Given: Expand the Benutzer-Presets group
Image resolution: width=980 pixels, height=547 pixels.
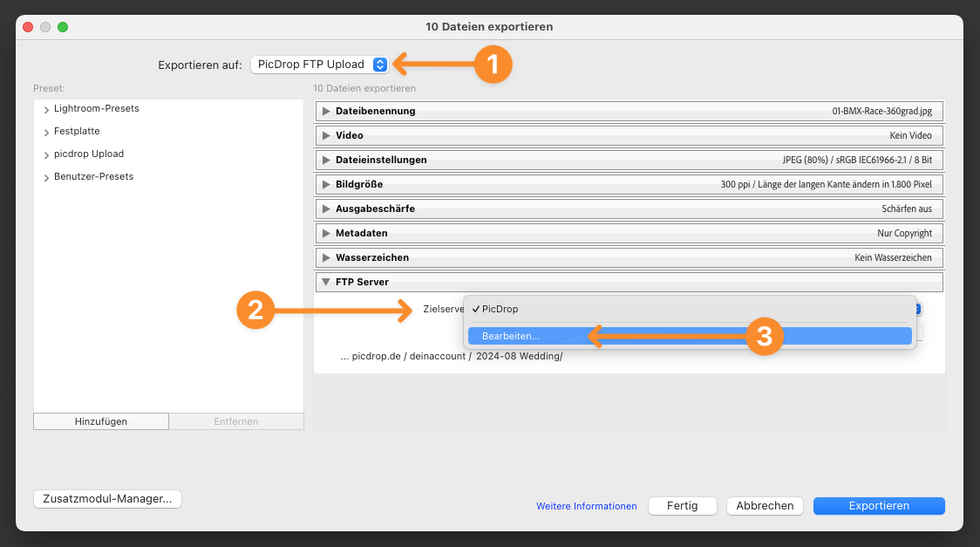Looking at the screenshot, I should (x=46, y=178).
